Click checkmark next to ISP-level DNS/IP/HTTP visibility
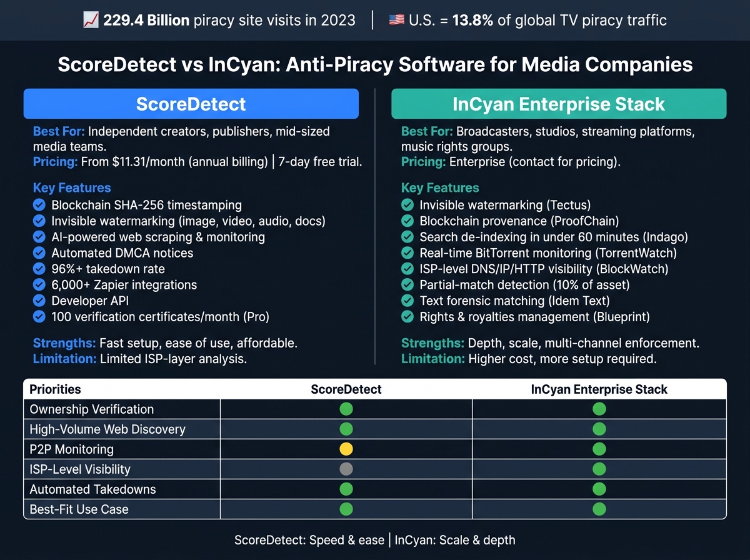This screenshot has width=750, height=560. [x=407, y=269]
